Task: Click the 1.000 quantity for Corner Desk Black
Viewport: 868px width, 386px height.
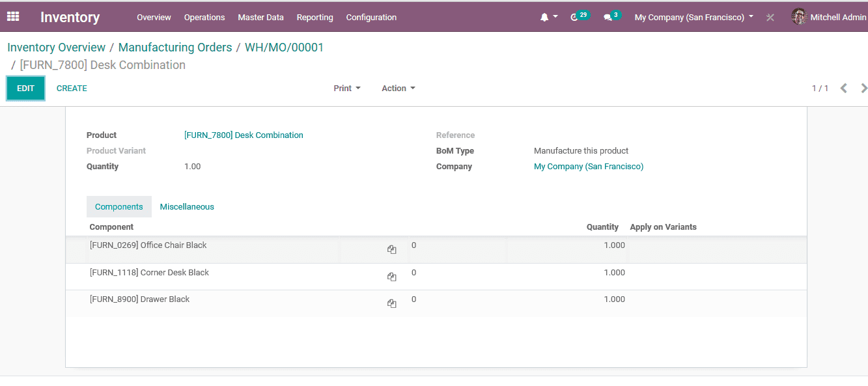Action: point(614,273)
